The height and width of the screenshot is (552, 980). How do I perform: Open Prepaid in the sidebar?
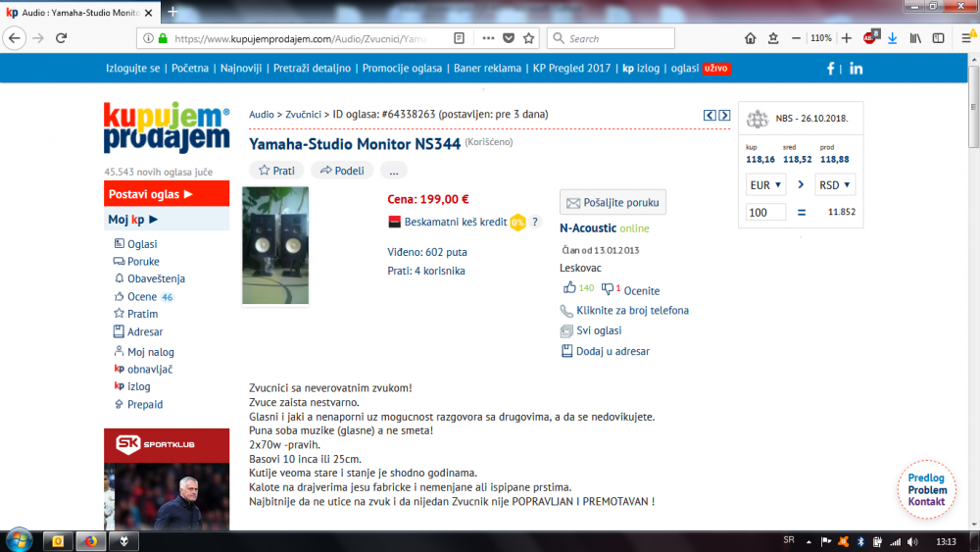tap(145, 405)
